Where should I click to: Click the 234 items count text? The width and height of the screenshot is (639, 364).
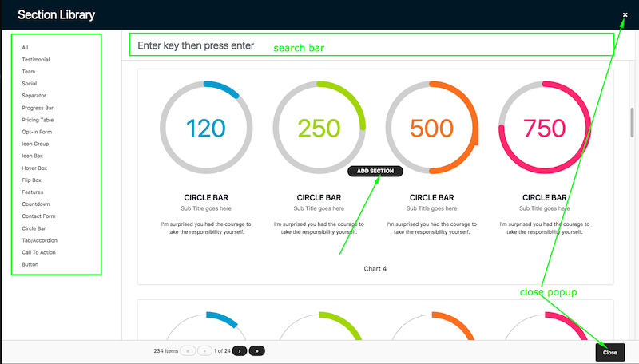click(x=166, y=350)
